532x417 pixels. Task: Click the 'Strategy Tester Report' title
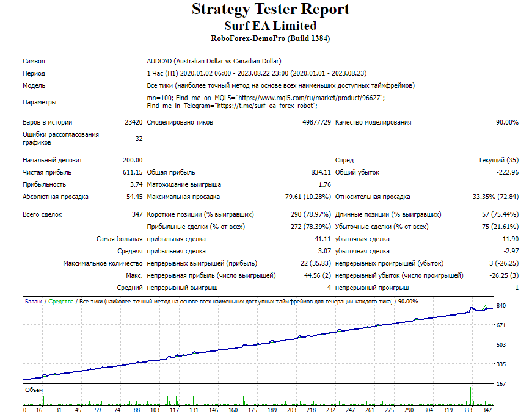[271, 10]
